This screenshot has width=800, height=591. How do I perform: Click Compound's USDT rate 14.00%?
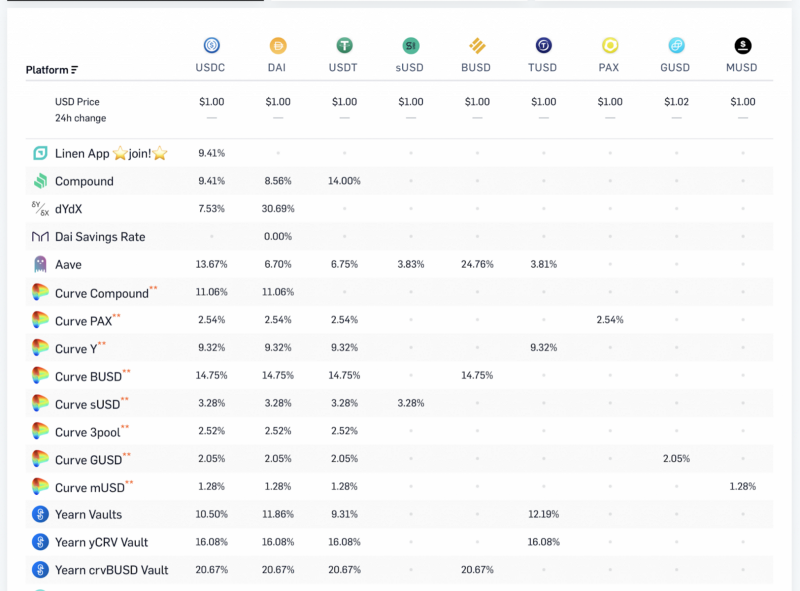coord(344,181)
